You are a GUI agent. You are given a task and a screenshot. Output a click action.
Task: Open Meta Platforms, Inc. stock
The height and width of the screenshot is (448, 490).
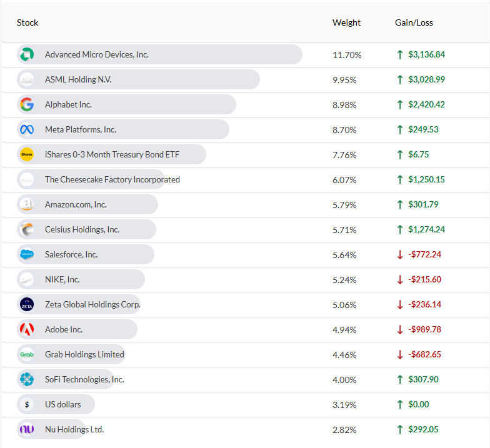(81, 130)
